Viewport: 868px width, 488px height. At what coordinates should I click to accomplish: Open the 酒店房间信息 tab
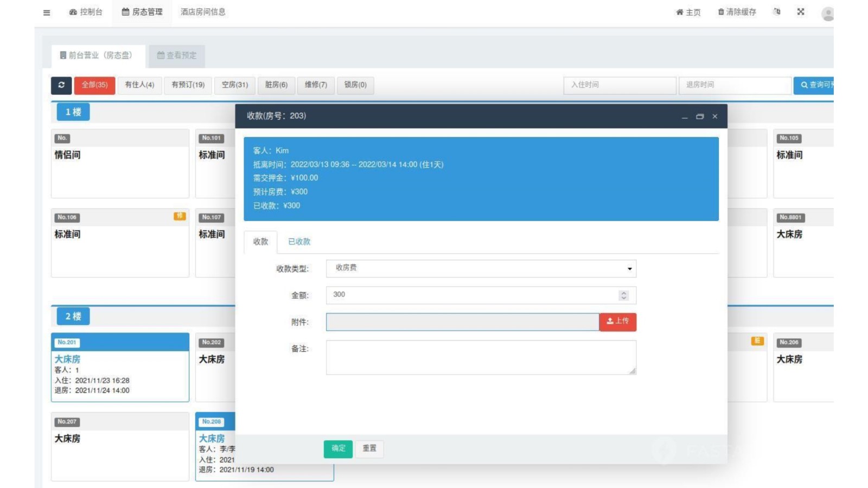(203, 12)
